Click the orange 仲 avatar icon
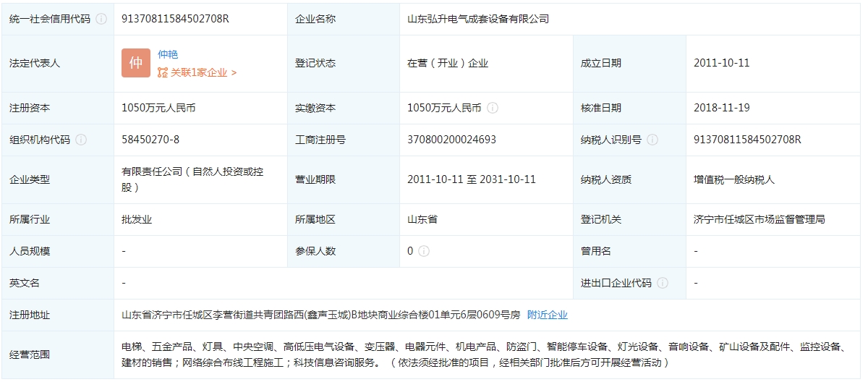 [136, 63]
